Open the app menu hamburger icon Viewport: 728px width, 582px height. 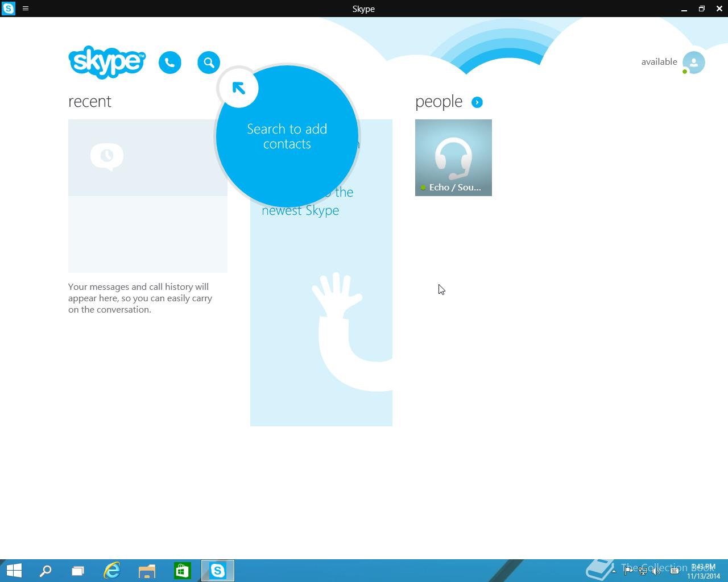click(26, 9)
